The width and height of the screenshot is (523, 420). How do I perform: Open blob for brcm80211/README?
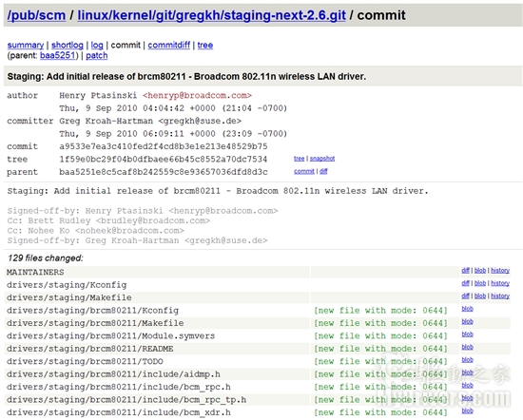click(x=467, y=347)
